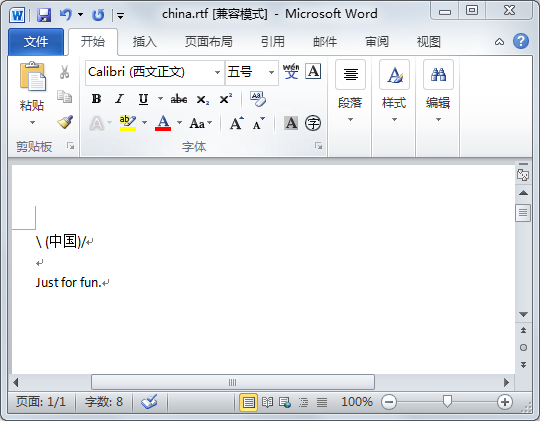Grow the font size

coord(237,123)
